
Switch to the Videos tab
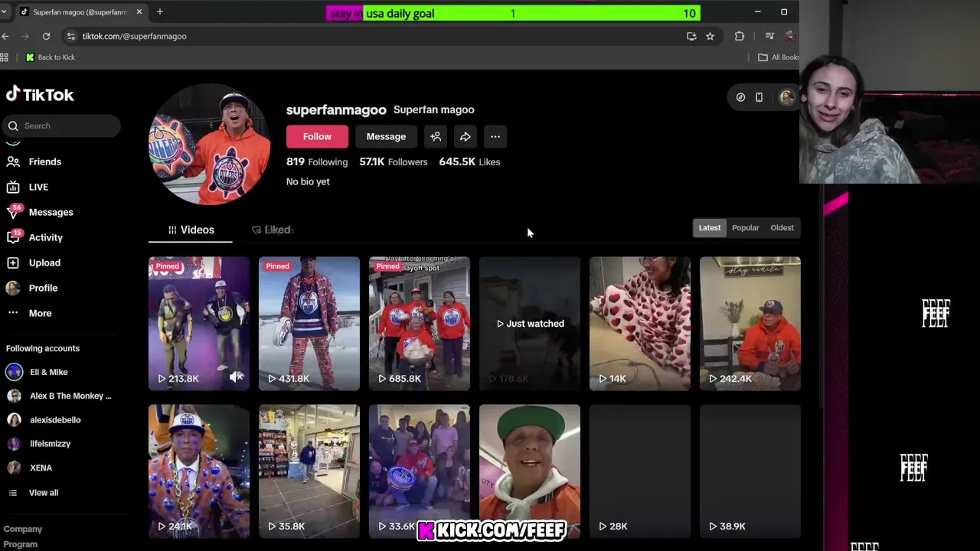191,230
